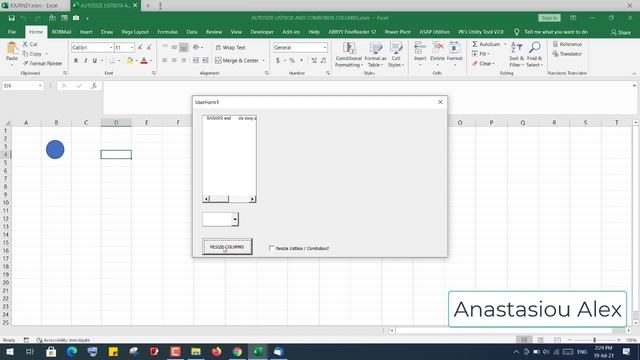Open Chrome from the taskbar
Image resolution: width=640 pixels, height=360 pixels.
[237, 351]
